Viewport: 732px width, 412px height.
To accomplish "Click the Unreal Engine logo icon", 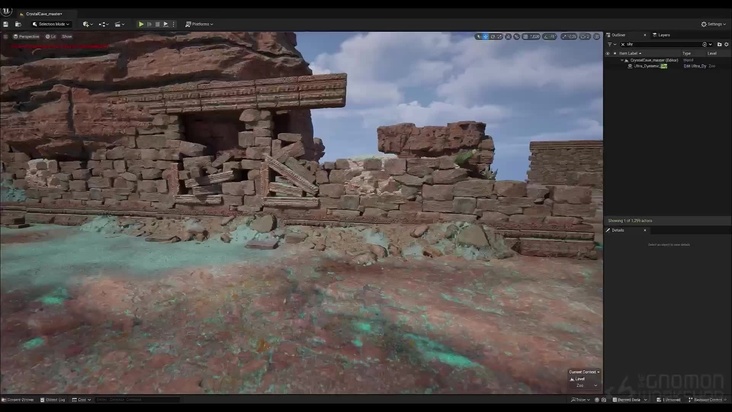I will 7,11.
